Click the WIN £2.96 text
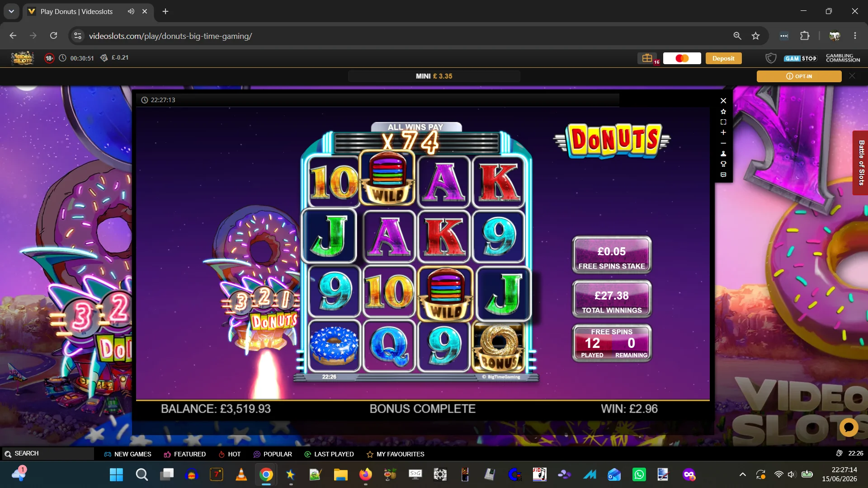The image size is (868, 488). coord(629,409)
